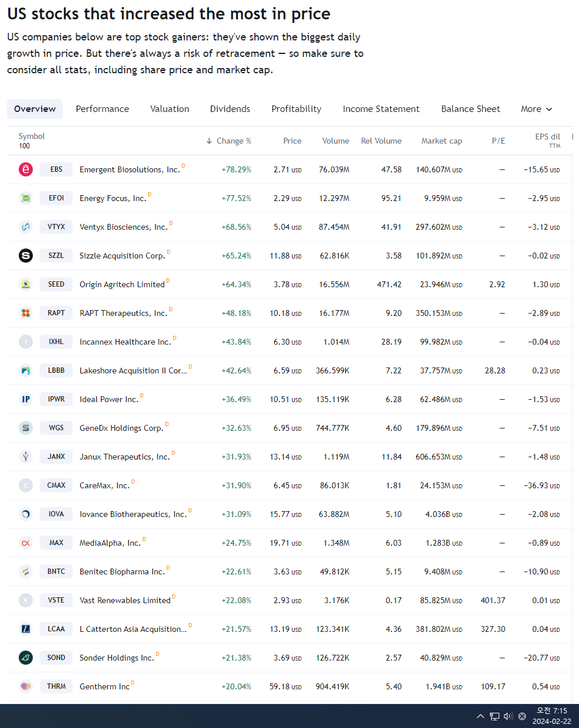Click the L Catterton LCAA logo icon
579x728 pixels.
pos(26,629)
